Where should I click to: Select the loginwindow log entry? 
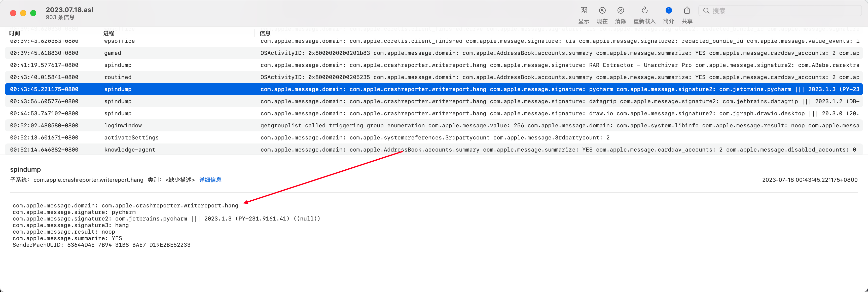click(168, 125)
